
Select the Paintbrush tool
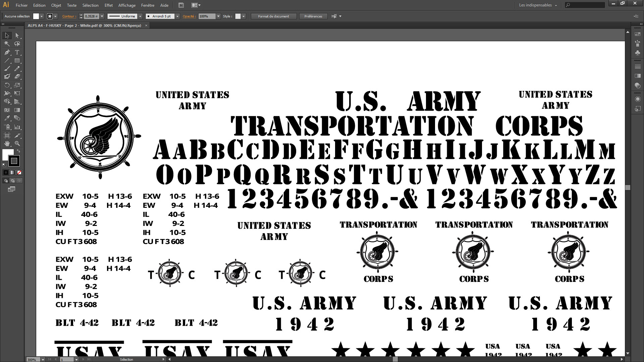[7, 69]
